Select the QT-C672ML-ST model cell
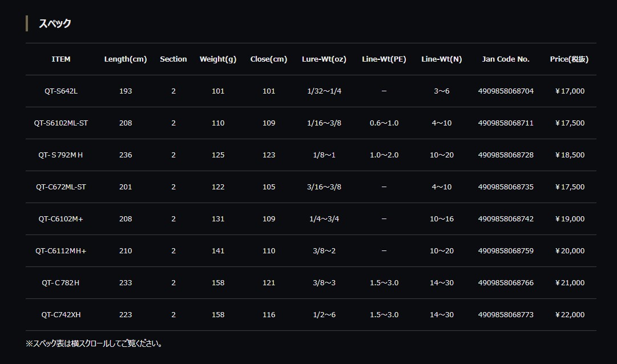Screen dimensions: 617x364 (x=61, y=187)
